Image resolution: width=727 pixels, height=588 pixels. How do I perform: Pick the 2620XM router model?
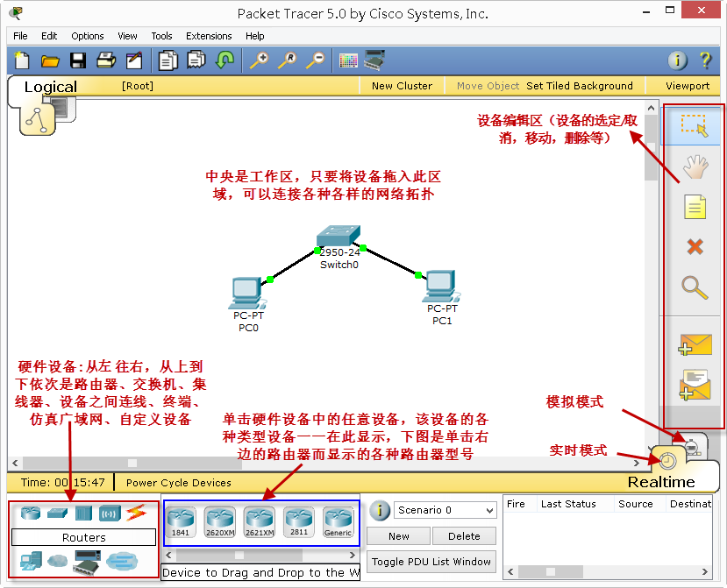tap(220, 521)
